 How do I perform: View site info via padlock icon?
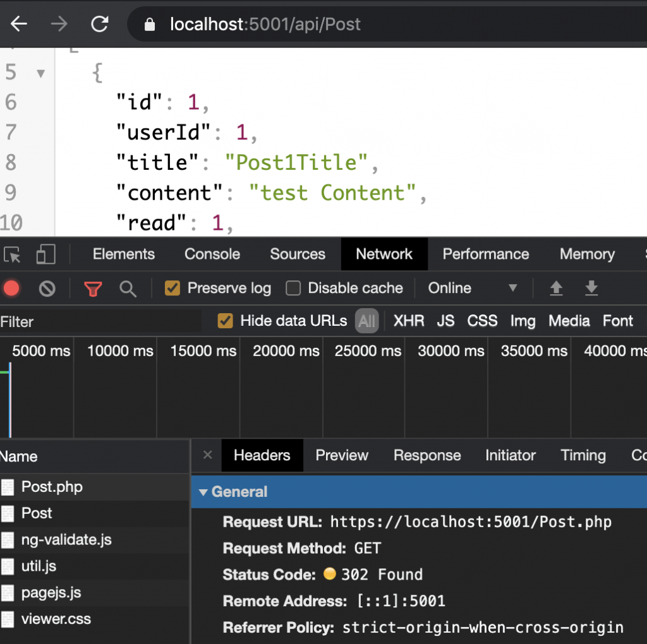tap(150, 25)
